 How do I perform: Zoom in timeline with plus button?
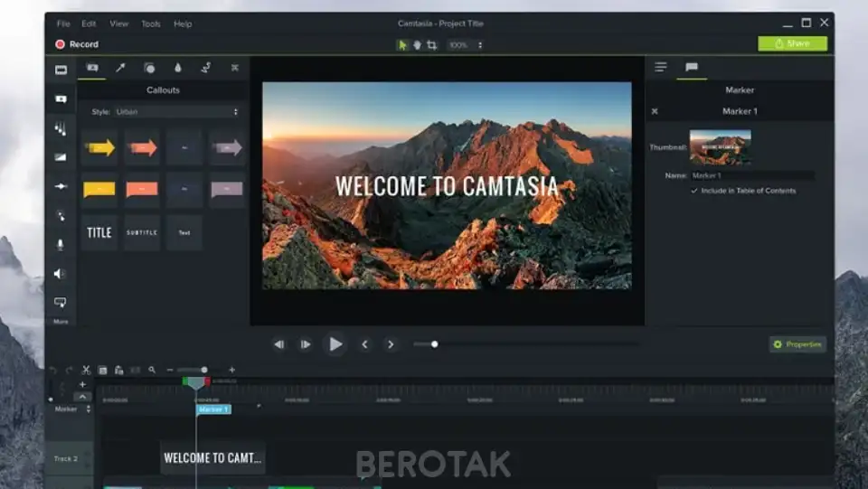click(x=232, y=370)
